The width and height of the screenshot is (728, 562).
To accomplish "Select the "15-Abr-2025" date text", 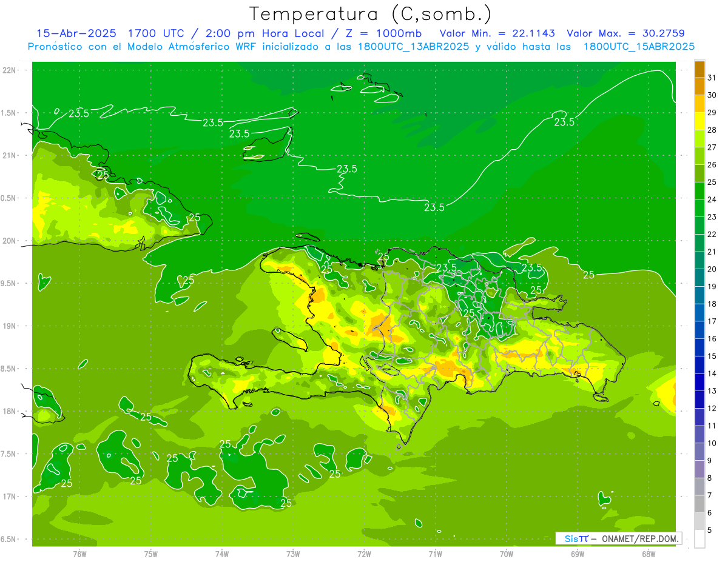I will click(x=76, y=33).
